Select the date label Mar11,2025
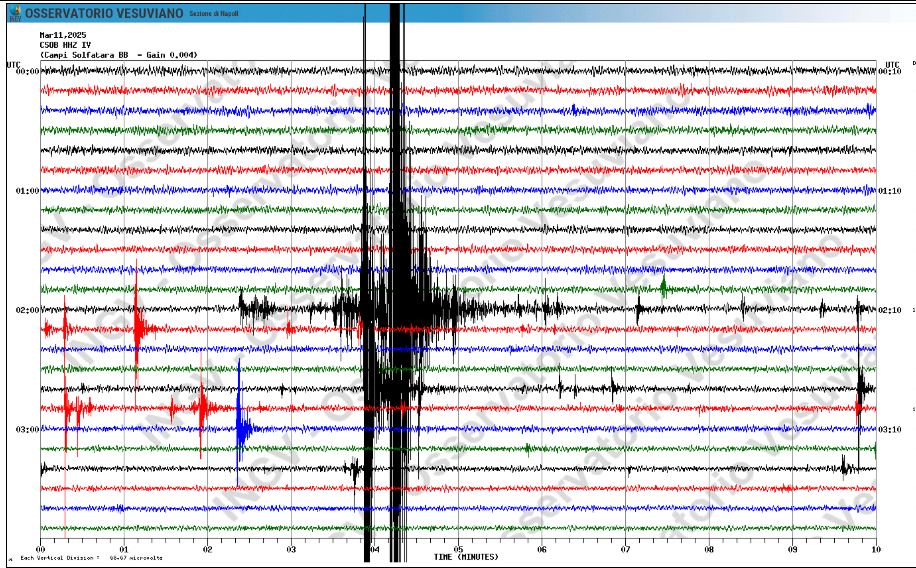This screenshot has height=568, width=916. click(x=63, y=35)
